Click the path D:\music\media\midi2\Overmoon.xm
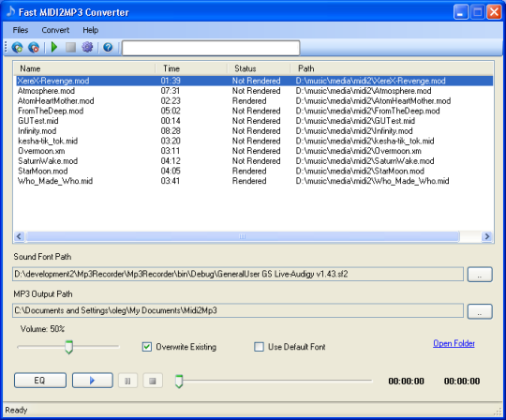Image resolution: width=506 pixels, height=420 pixels. coord(359,151)
